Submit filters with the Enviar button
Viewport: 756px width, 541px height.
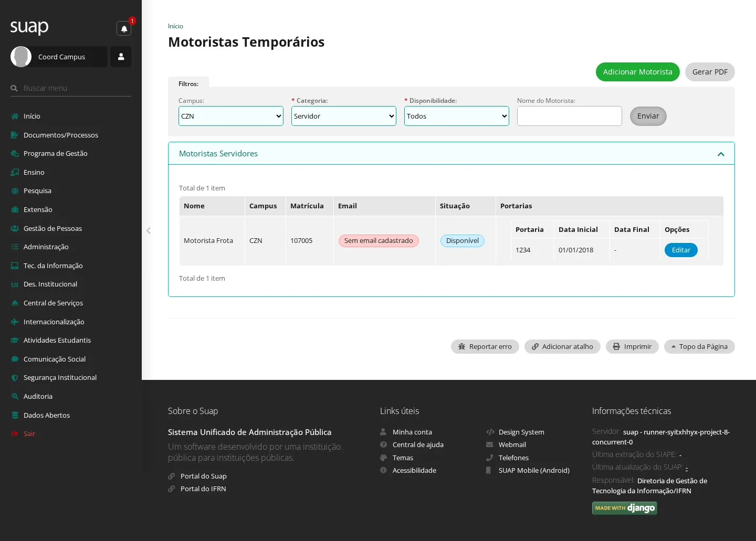[648, 116]
